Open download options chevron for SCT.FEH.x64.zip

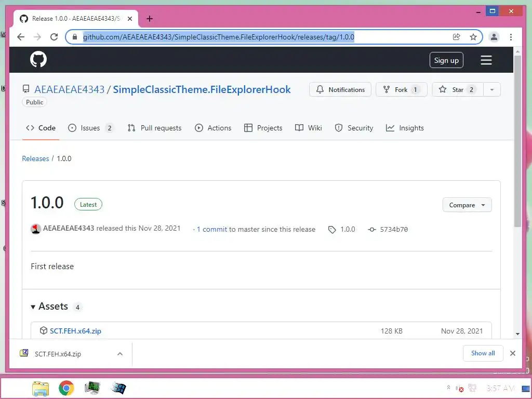coord(120,354)
